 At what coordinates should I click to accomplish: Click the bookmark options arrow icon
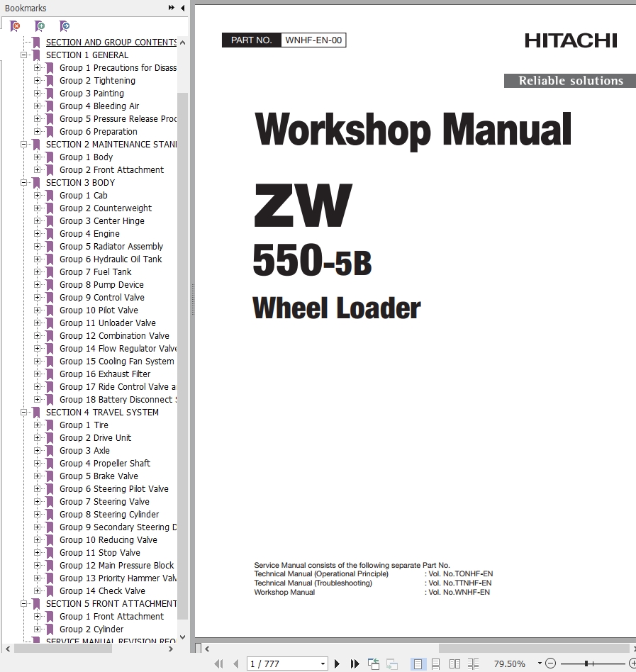(x=65, y=26)
